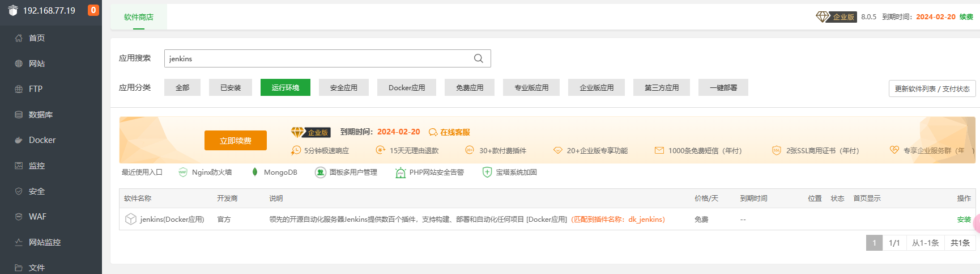Click the panel logo beside 192.168.77.19

[13, 10]
